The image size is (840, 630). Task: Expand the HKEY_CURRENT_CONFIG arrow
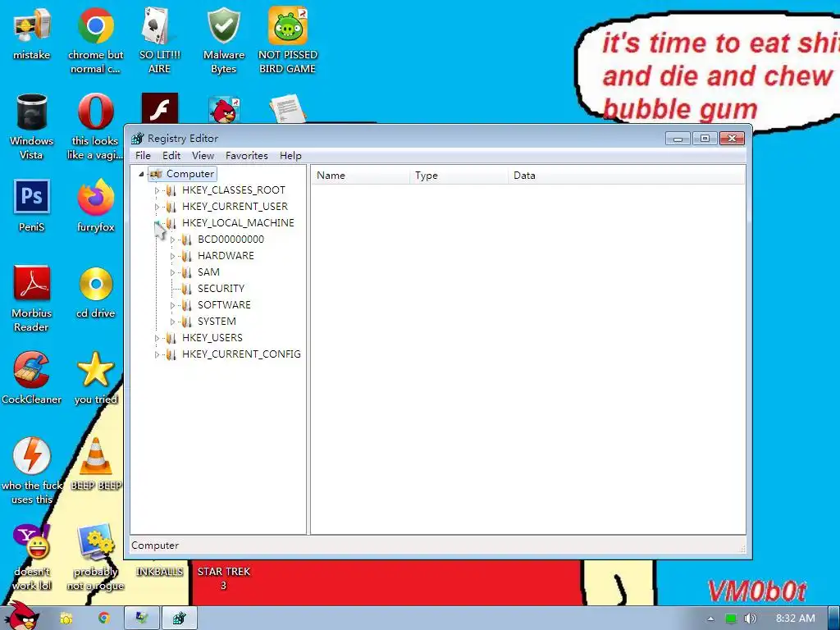click(x=157, y=354)
